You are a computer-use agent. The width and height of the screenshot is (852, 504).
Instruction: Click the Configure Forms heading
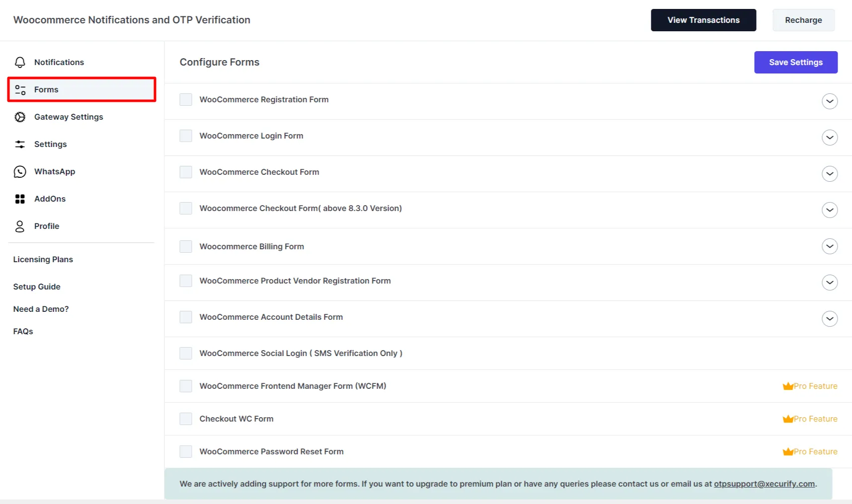[x=220, y=62]
